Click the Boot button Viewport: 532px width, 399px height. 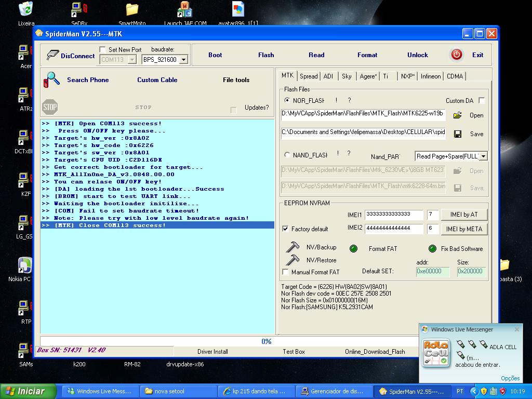pos(215,55)
